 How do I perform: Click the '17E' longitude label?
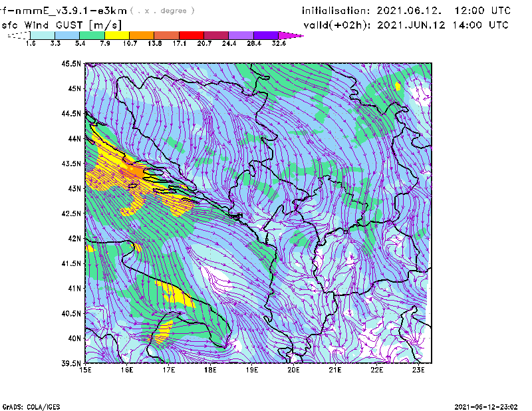[x=169, y=370]
